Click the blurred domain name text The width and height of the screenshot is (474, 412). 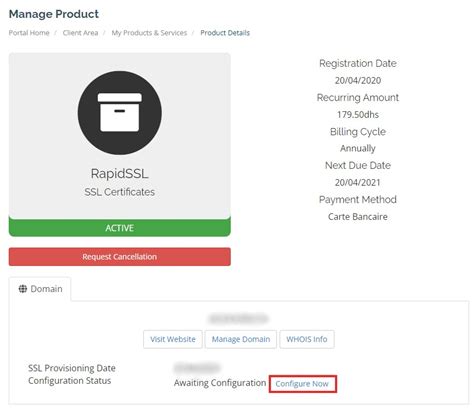click(238, 319)
